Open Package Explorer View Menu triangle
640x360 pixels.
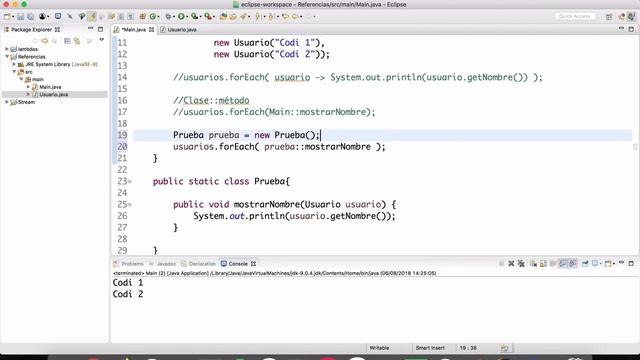[102, 40]
